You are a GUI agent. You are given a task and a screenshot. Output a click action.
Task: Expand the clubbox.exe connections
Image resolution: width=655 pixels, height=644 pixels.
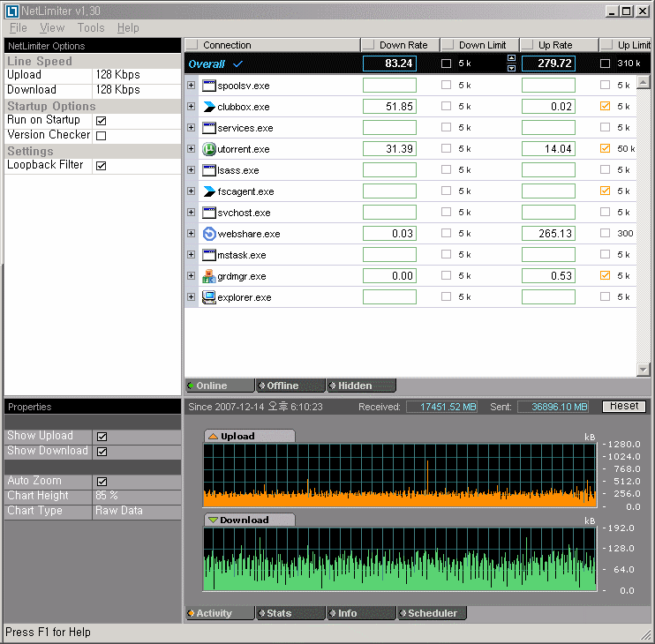[191, 107]
